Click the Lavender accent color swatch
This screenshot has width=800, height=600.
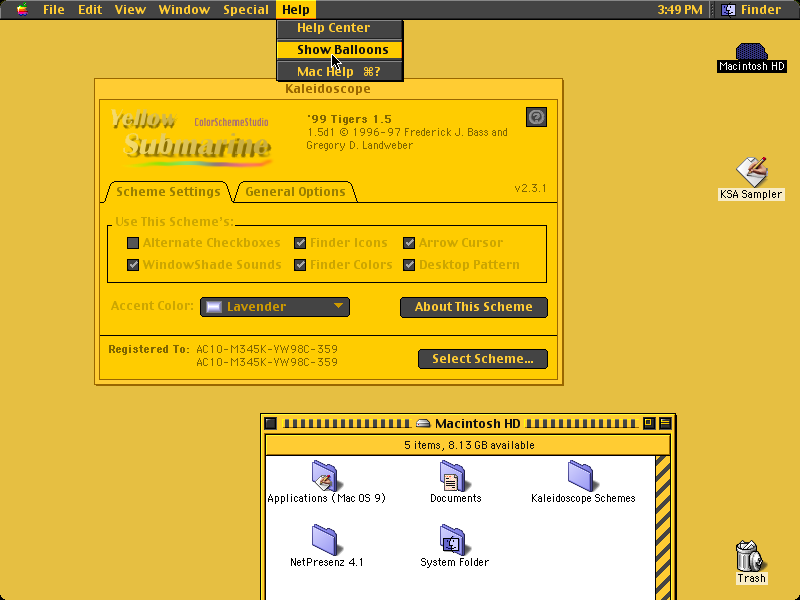coord(214,307)
